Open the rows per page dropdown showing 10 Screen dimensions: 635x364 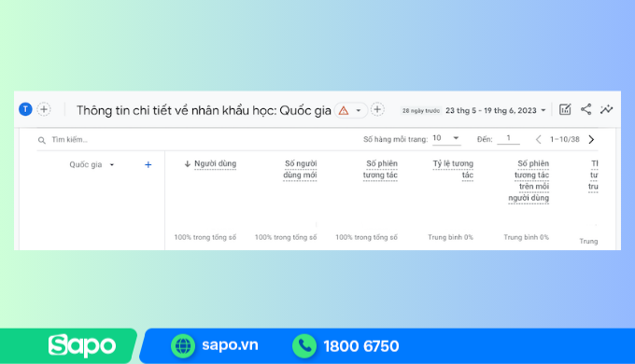point(445,138)
